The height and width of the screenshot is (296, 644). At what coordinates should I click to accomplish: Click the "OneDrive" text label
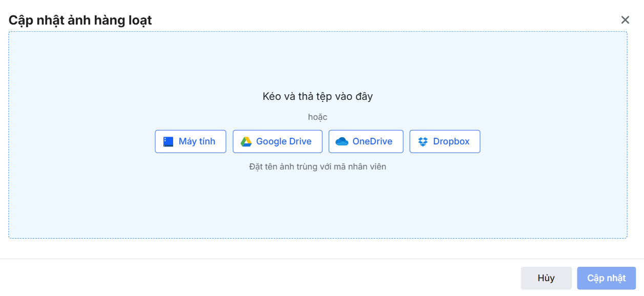coord(372,141)
